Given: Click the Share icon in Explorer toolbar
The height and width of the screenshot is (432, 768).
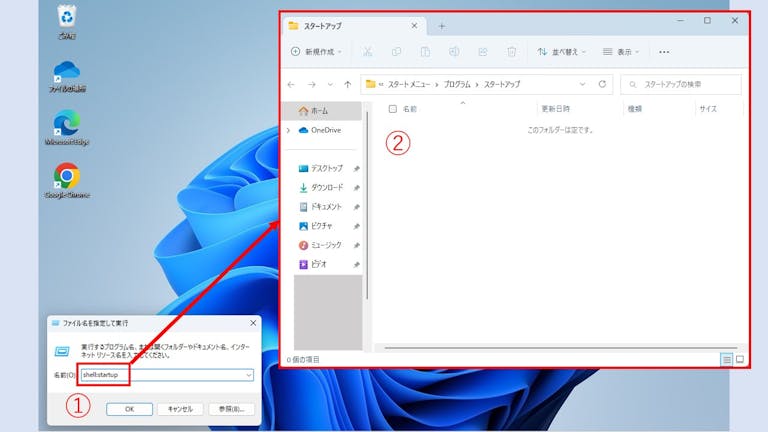Looking at the screenshot, I should click(x=483, y=52).
